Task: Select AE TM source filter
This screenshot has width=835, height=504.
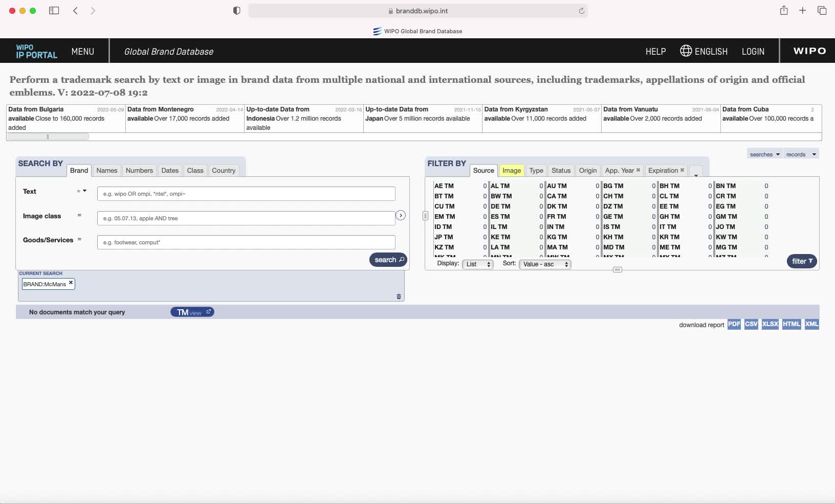Action: pyautogui.click(x=444, y=186)
